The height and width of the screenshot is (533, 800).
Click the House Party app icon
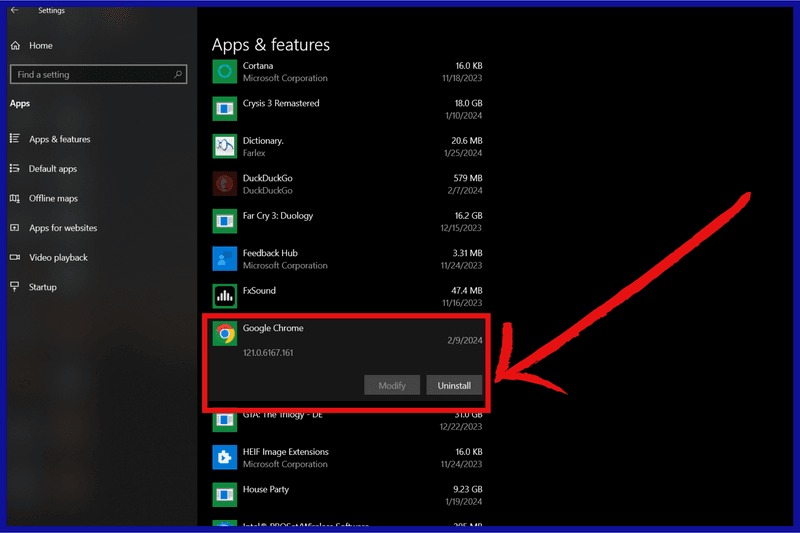tap(225, 495)
